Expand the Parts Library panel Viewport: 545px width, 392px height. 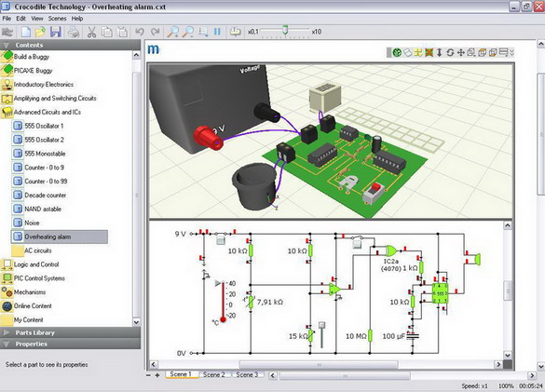(70, 332)
